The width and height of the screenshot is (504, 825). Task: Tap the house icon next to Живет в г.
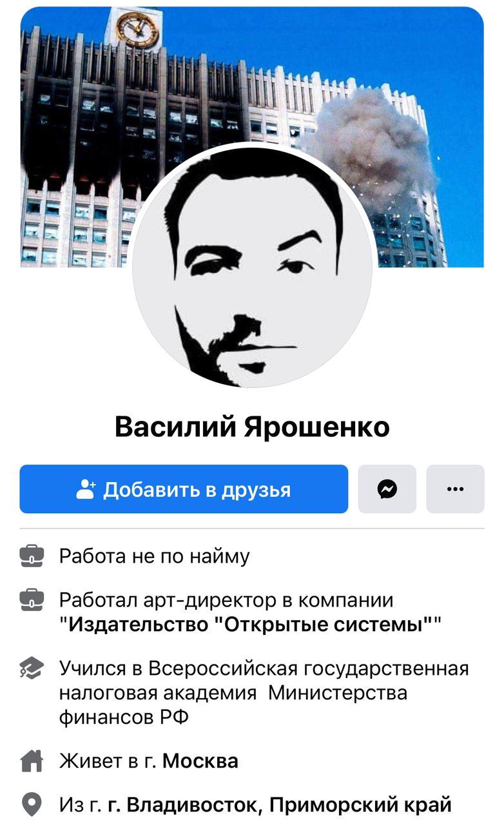click(x=32, y=761)
